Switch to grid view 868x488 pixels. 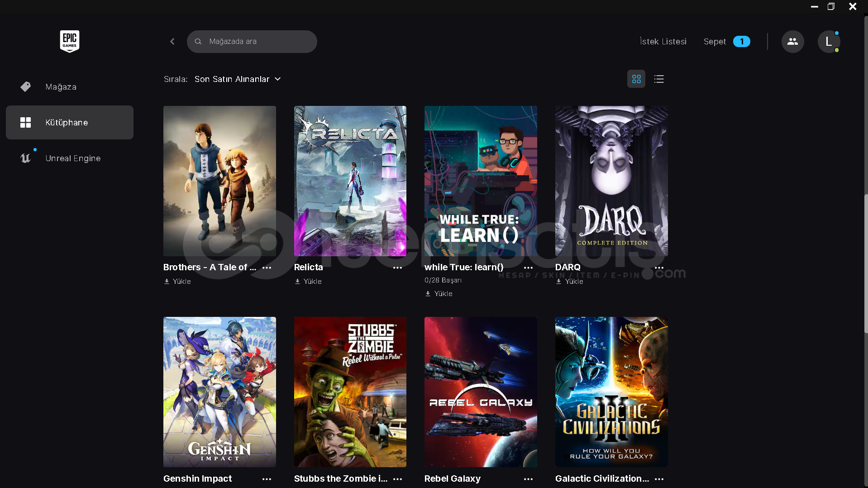(x=636, y=79)
